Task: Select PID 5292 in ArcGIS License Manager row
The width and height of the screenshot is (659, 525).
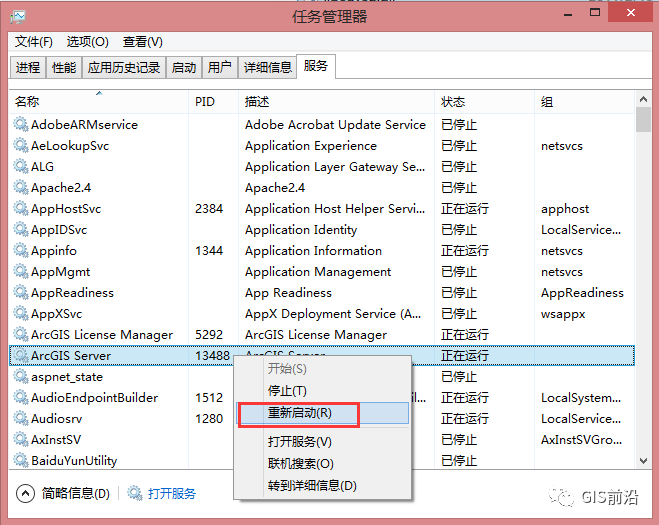Action: tap(209, 335)
